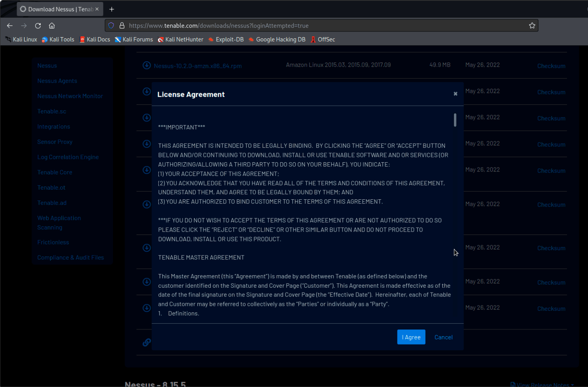This screenshot has width=588, height=387.
Task: Click '1. Definitions.' text in agreement
Action: point(178,313)
